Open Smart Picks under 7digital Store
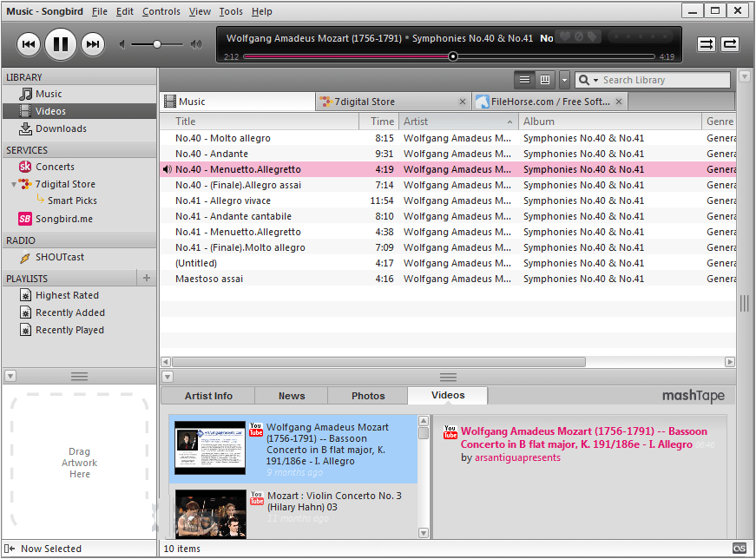 [72, 201]
